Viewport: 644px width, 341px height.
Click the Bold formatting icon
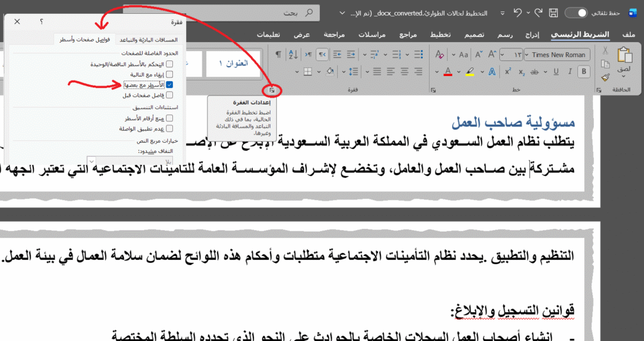tap(582, 71)
